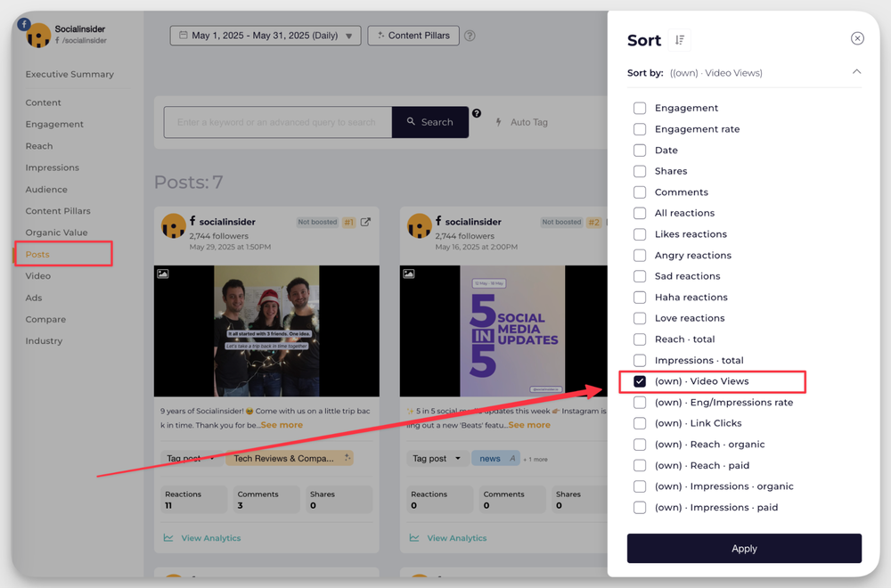Go to Executive Summary in sidebar

(69, 74)
